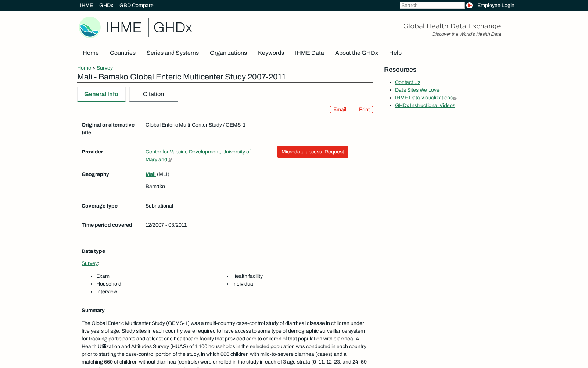This screenshot has width=588, height=368.
Task: Click the Print button
Action: point(364,109)
